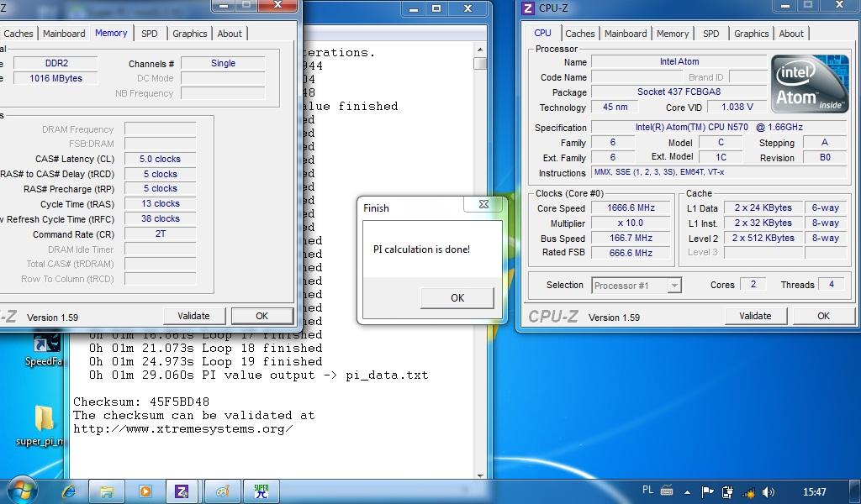Open Mainboard tab in left CPU-Z window
This screenshot has width=861, height=504.
point(64,34)
